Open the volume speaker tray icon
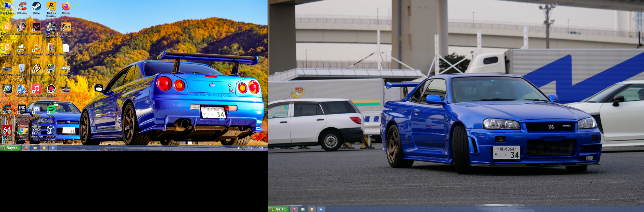Image resolution: width=644 pixels, height=212 pixels. click(x=239, y=148)
